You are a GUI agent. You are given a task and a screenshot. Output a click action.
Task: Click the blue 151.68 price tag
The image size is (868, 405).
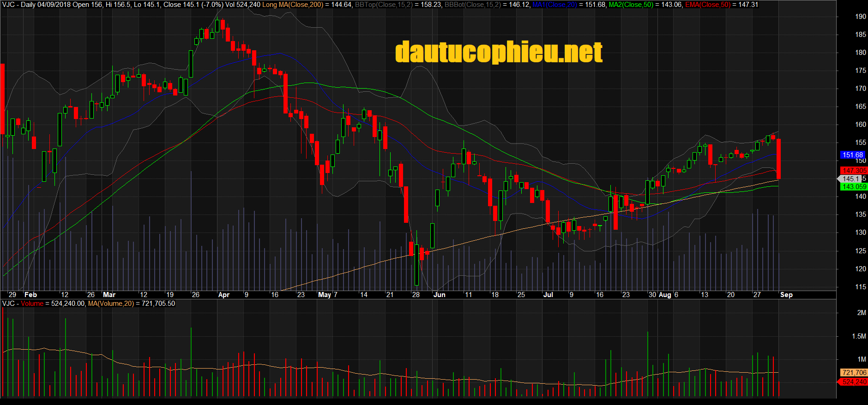click(x=852, y=155)
